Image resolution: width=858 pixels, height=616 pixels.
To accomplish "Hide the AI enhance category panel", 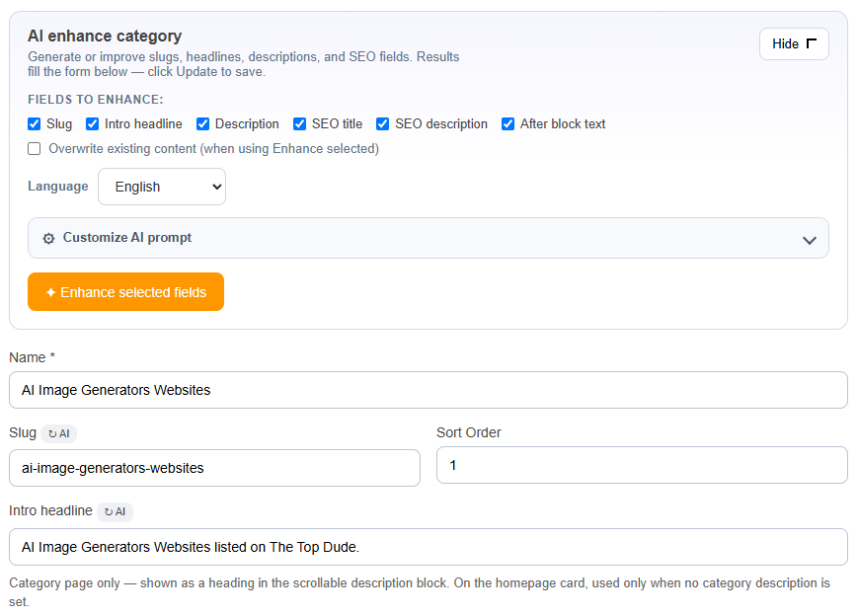I will click(x=794, y=43).
